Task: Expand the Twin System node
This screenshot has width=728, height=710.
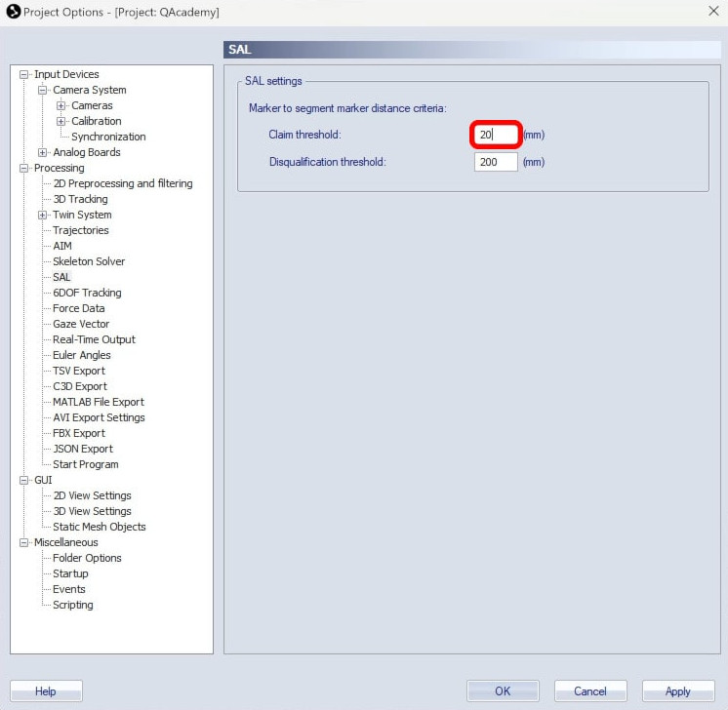Action: tap(43, 215)
